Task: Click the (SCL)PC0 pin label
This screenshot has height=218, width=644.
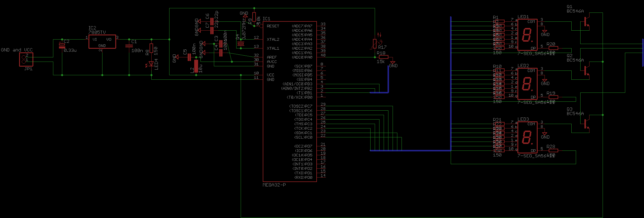Action: click(x=303, y=137)
